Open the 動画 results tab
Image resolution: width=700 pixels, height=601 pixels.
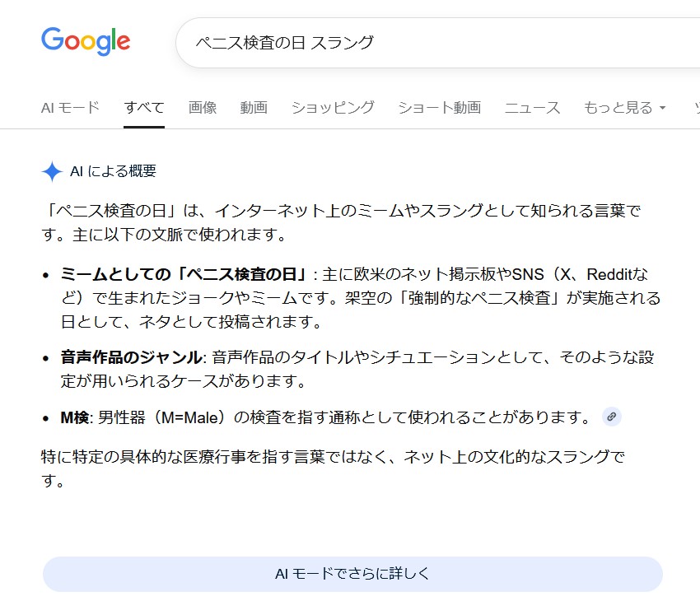point(254,107)
